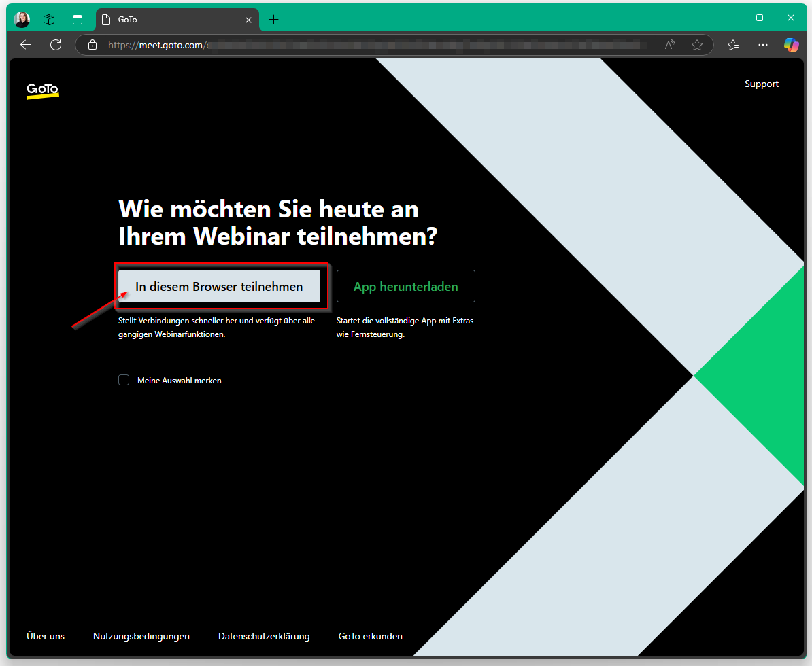Image resolution: width=812 pixels, height=666 pixels.
Task: Click In diesem Browser teilnehmen button
Action: (x=219, y=286)
